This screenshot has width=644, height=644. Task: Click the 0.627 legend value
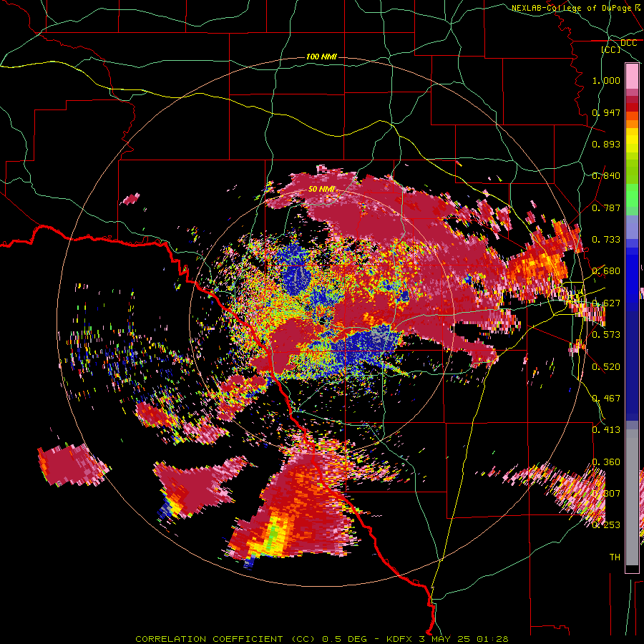606,303
